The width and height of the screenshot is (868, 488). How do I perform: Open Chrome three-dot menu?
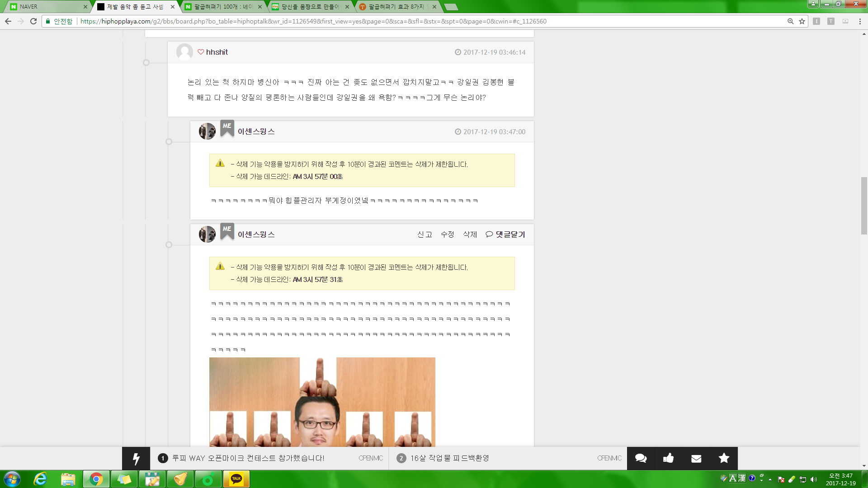click(x=860, y=21)
